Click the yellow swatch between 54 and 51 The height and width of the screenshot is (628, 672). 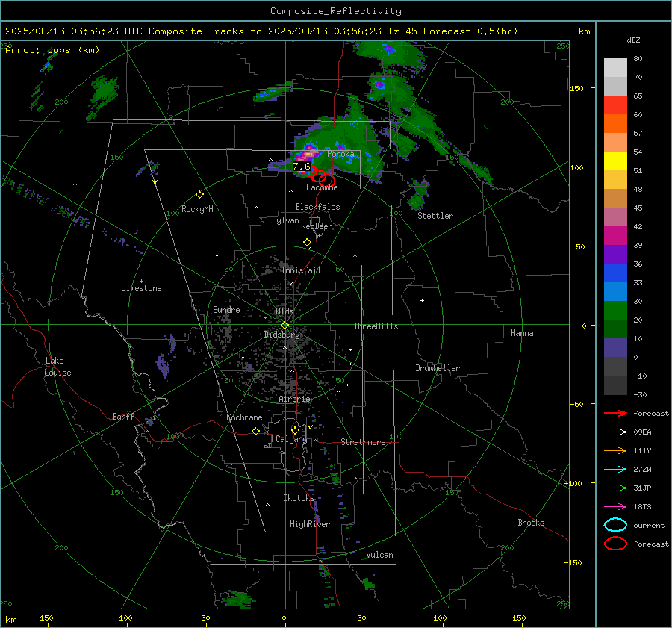(615, 161)
